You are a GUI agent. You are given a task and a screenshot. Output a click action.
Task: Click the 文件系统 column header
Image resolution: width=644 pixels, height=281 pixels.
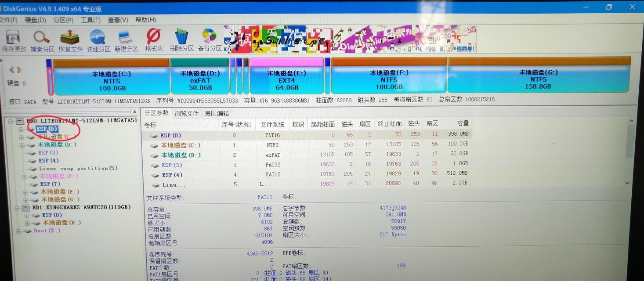pos(272,125)
